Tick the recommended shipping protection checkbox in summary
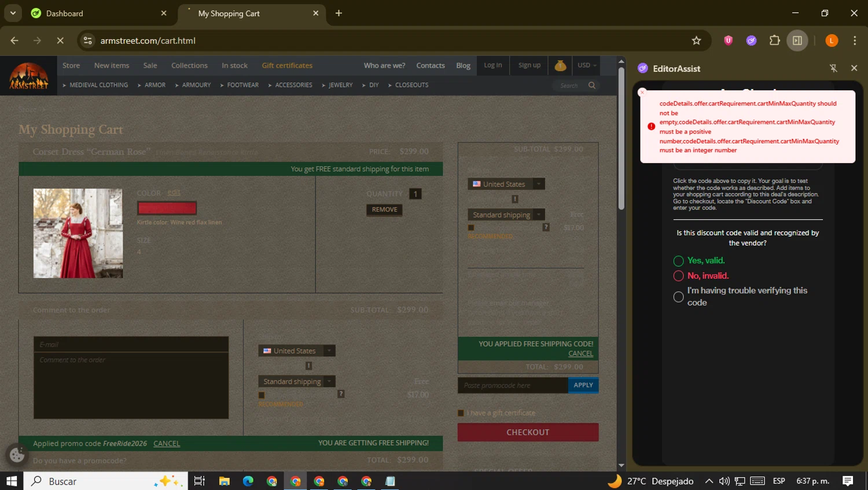Screen dimensions: 868x490 point(471,227)
